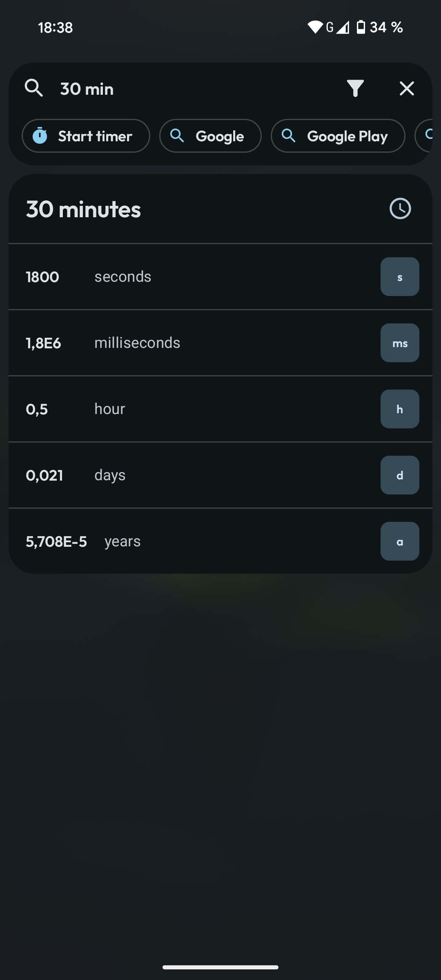Open the 5,708E-5 years conversion row

[220, 541]
